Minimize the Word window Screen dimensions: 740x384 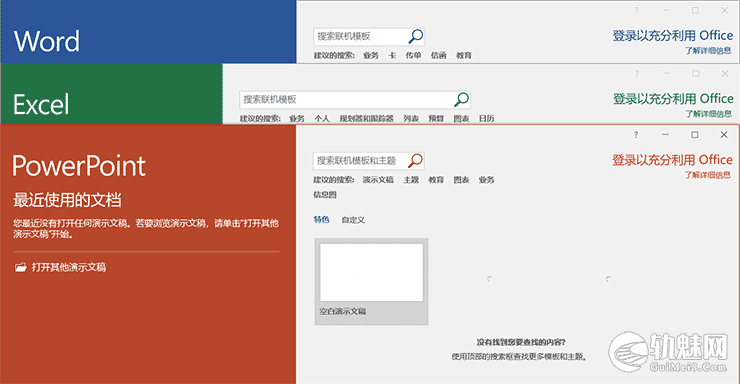coord(666,10)
